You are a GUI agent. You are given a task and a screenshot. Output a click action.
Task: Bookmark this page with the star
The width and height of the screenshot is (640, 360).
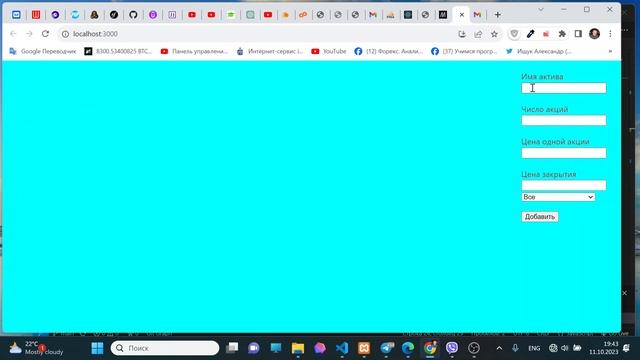tap(494, 34)
